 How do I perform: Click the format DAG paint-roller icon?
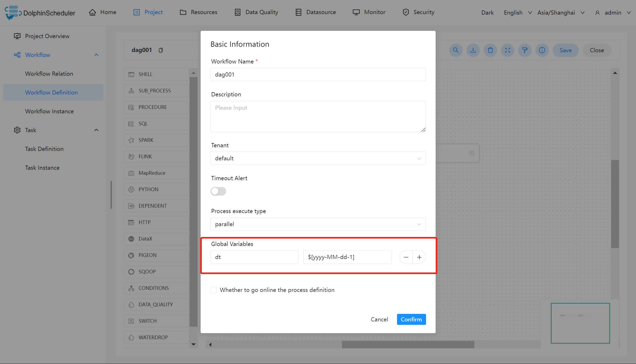click(525, 50)
